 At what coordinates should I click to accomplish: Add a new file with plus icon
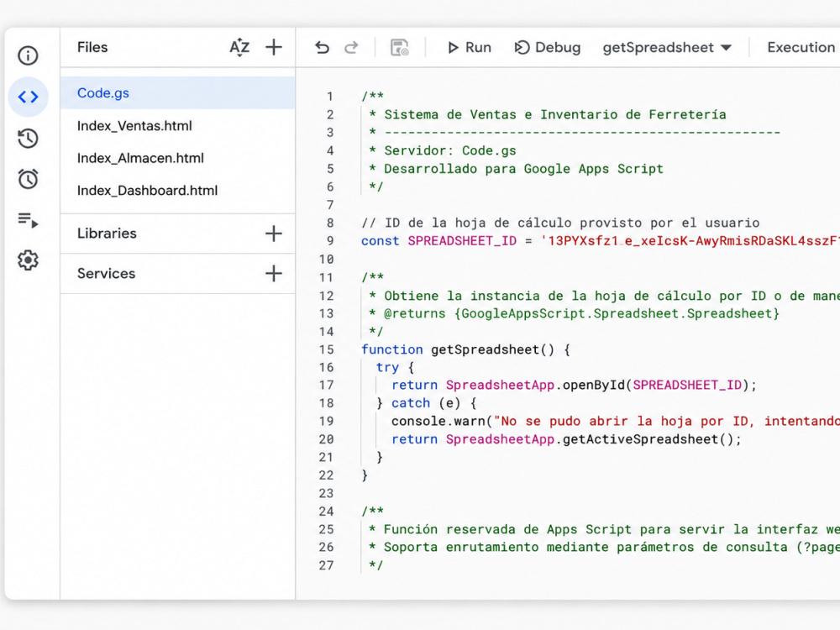(x=274, y=47)
